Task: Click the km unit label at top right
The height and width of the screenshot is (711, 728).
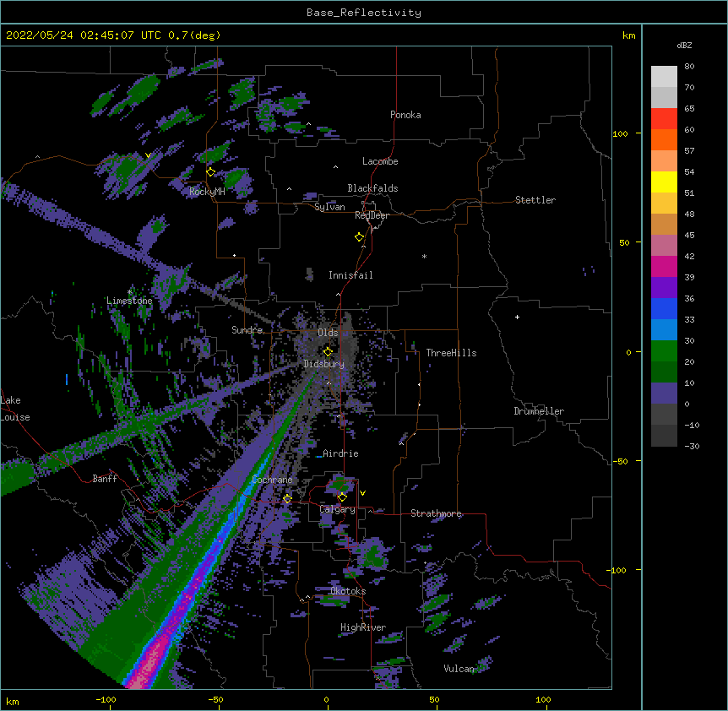Action: tap(629, 35)
